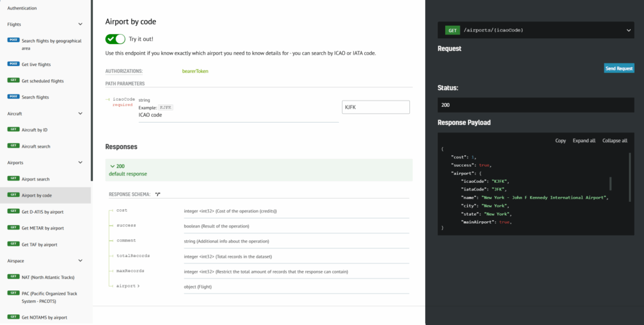Collapse the Airports sidebar section
644x325 pixels.
coord(80,162)
